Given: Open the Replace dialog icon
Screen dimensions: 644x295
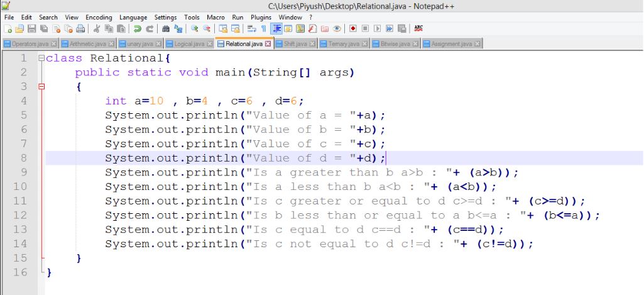Looking at the screenshot, I should click(178, 29).
